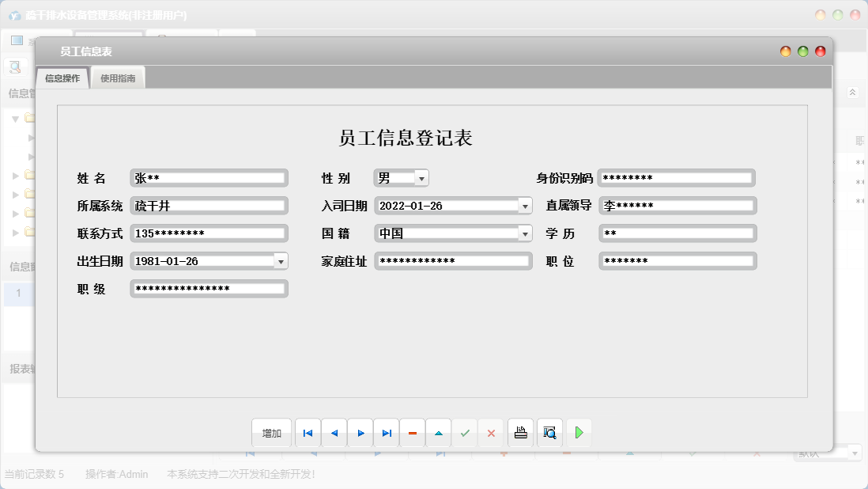Image resolution: width=868 pixels, height=489 pixels.
Task: Focus the 联系方式 contact field
Action: 209,233
